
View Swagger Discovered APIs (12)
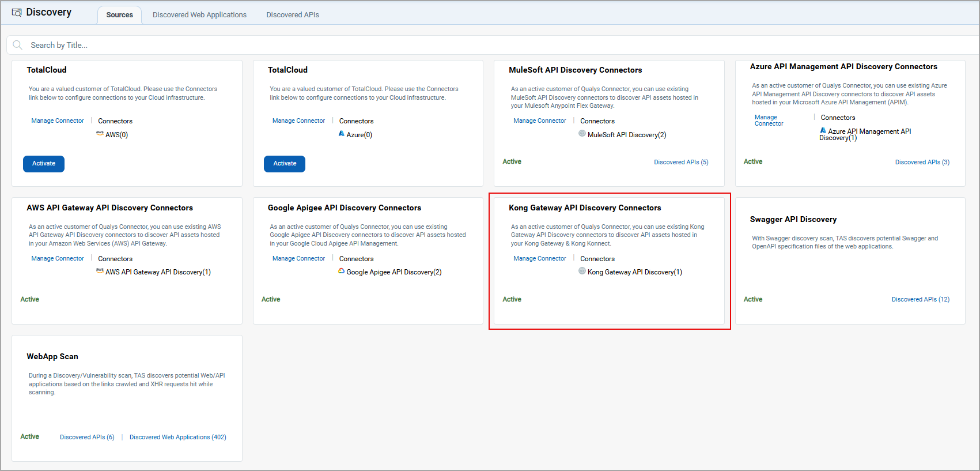(x=920, y=300)
